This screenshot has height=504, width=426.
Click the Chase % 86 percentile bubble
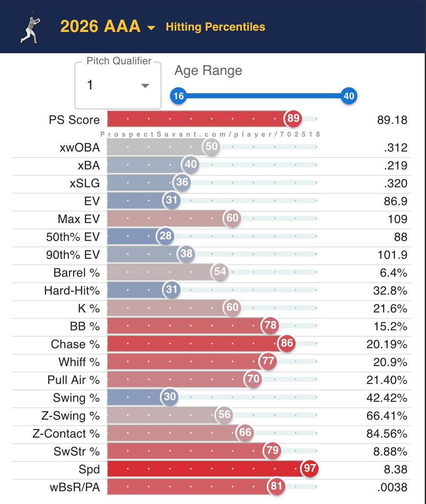[287, 343]
